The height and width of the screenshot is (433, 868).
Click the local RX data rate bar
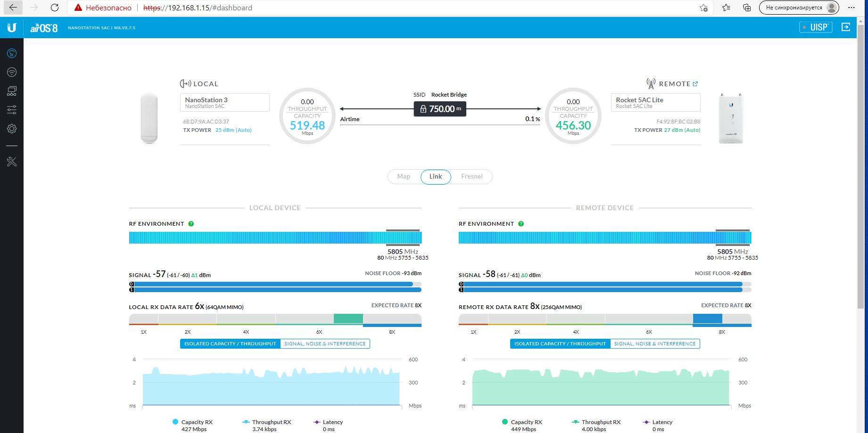[275, 320]
